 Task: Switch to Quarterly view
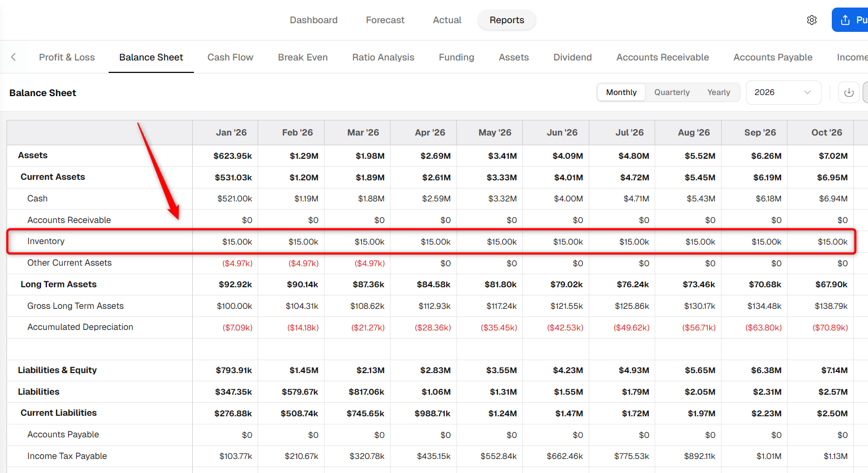pyautogui.click(x=672, y=92)
